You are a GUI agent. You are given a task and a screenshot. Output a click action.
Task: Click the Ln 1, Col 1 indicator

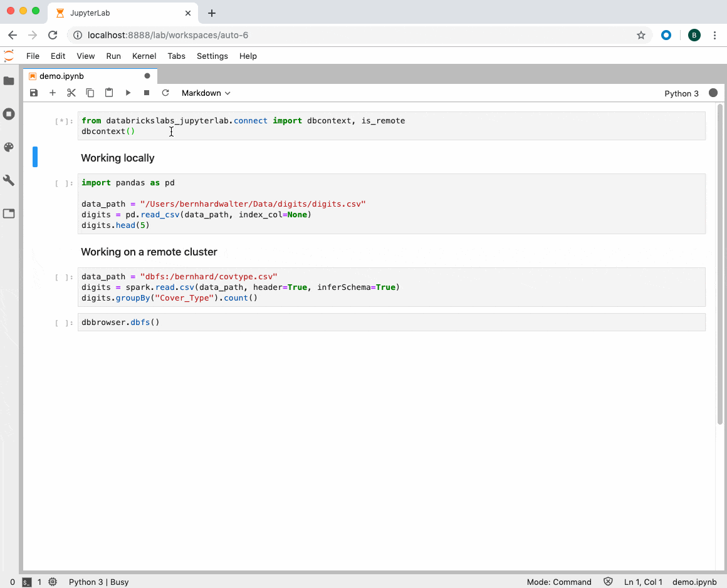pyautogui.click(x=643, y=582)
